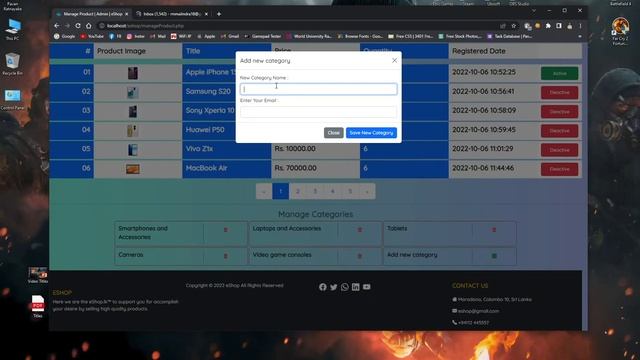This screenshot has width=640, height=360.
Task: Open the Browse Fonts bookmark
Action: click(360, 36)
